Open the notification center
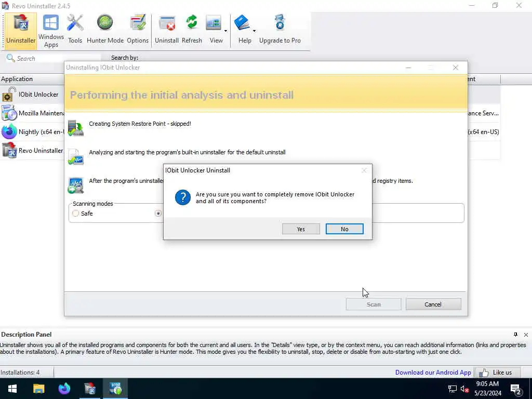The width and height of the screenshot is (532, 399). [x=516, y=389]
